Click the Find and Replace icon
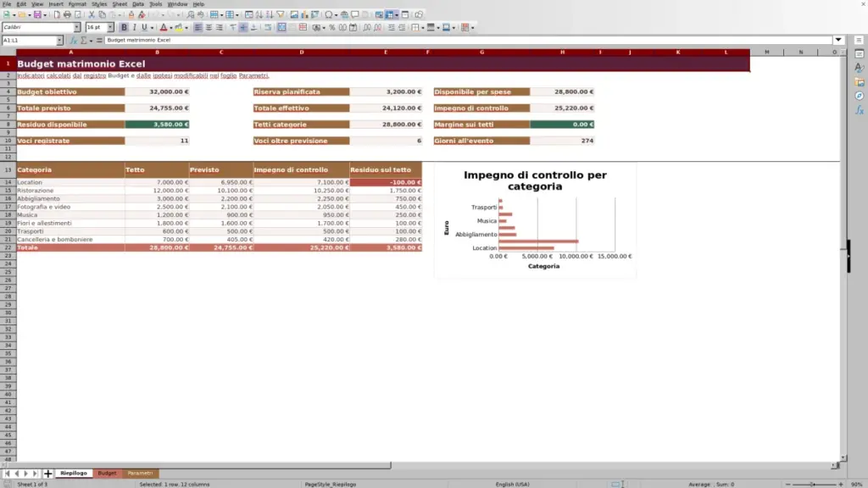The image size is (868, 488). (x=191, y=15)
